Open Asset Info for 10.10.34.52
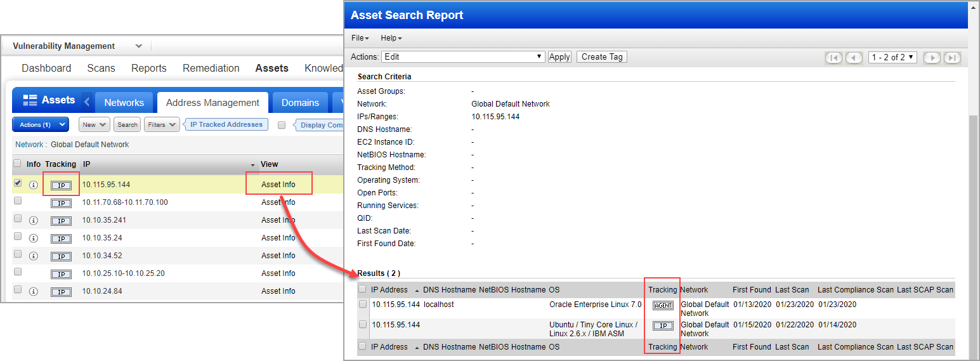Image resolution: width=980 pixels, height=361 pixels. tap(278, 256)
